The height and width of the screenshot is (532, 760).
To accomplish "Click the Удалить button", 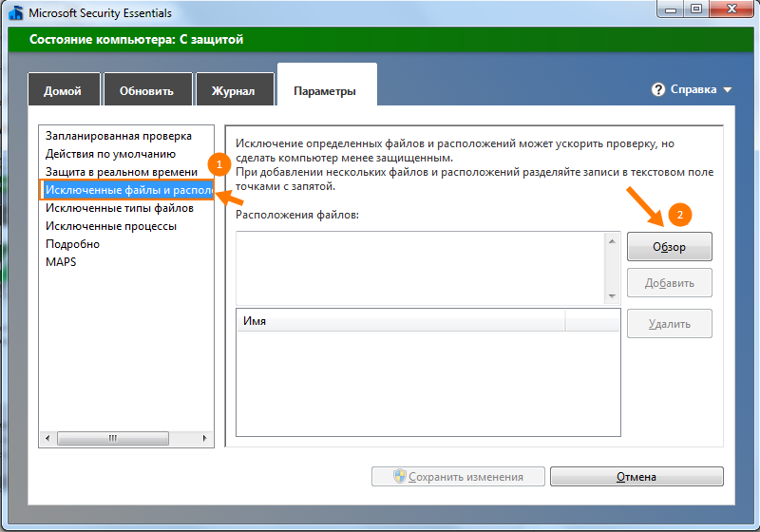I will coord(670,324).
